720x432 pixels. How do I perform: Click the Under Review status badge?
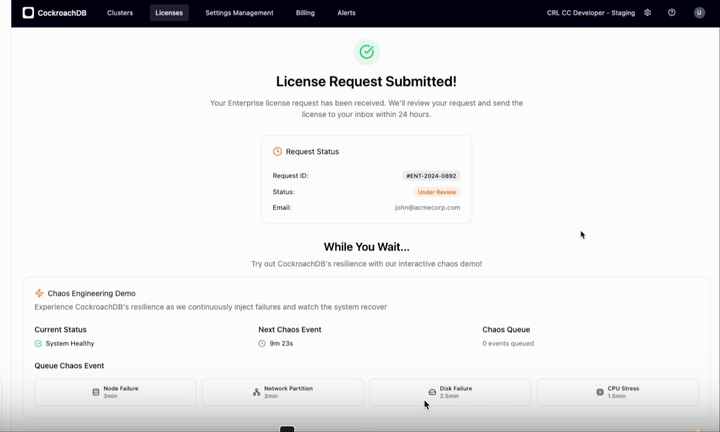coord(436,192)
